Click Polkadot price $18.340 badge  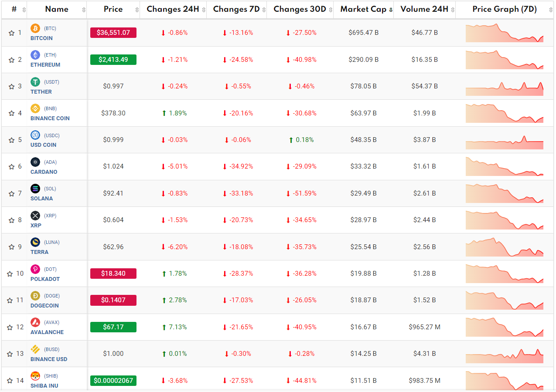tap(113, 274)
